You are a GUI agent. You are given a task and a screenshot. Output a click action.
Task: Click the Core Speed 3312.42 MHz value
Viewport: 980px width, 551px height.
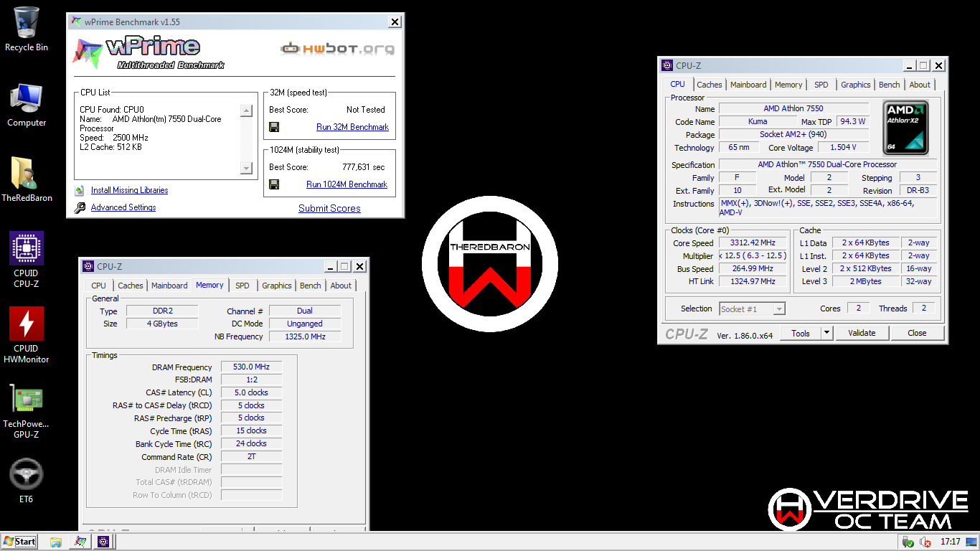tap(753, 242)
